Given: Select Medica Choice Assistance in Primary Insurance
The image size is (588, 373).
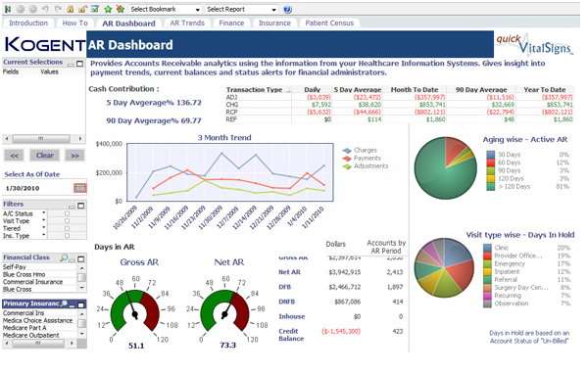Looking at the screenshot, I should click(x=39, y=320).
